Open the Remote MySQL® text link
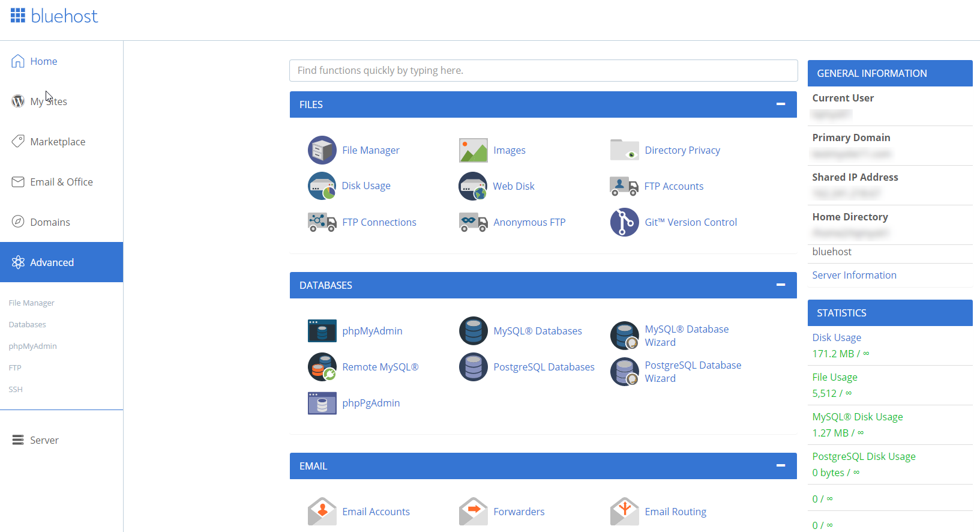This screenshot has width=980, height=532. [x=380, y=367]
